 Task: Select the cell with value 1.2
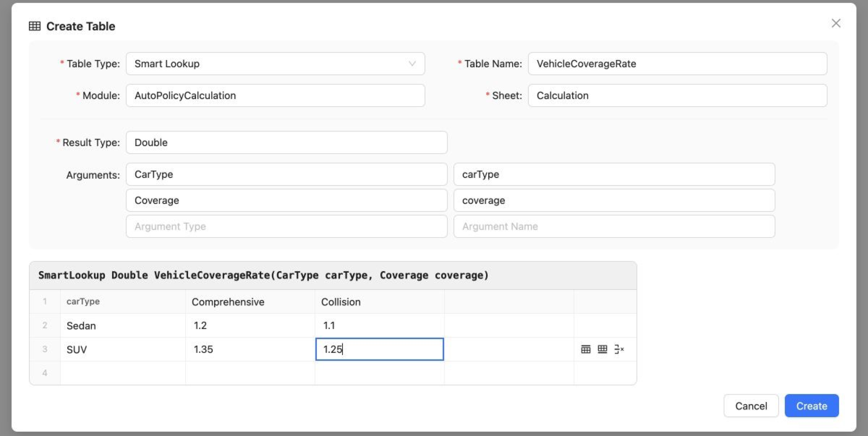[x=250, y=325]
